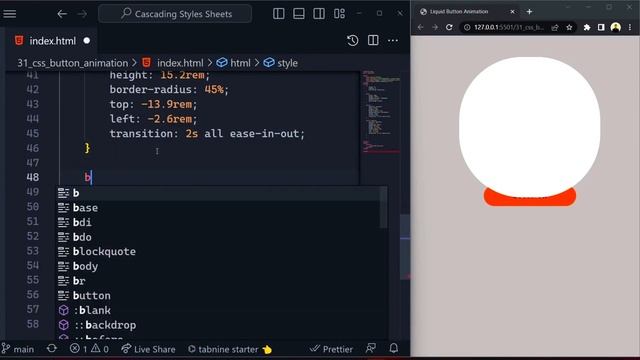Open the VS Code hamburger menu
This screenshot has width=640, height=360.
pos(10,14)
